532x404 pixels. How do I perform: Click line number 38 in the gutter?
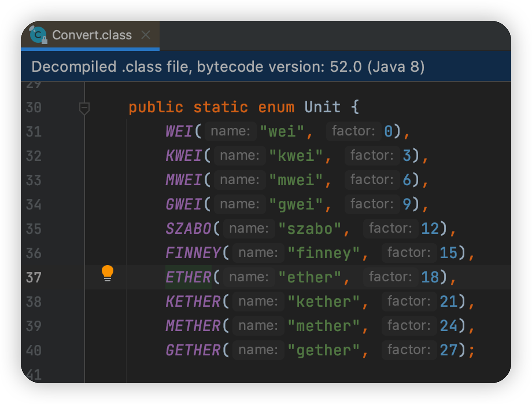tap(34, 302)
